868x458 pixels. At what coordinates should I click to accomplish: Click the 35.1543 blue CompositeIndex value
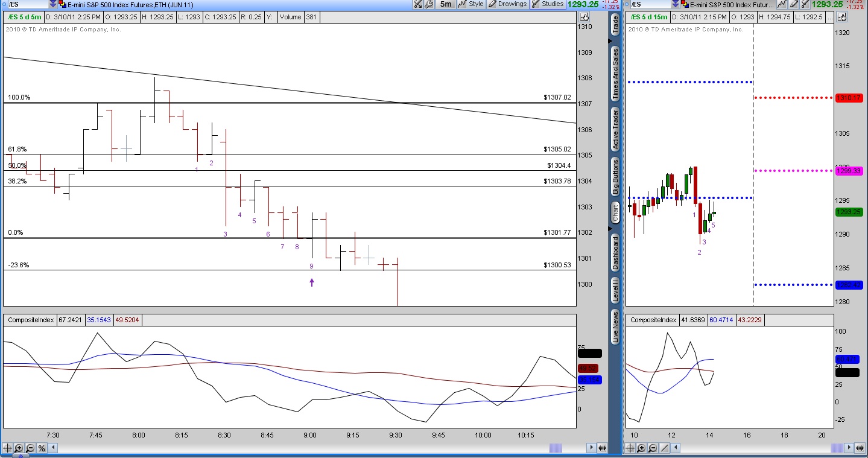tap(98, 320)
